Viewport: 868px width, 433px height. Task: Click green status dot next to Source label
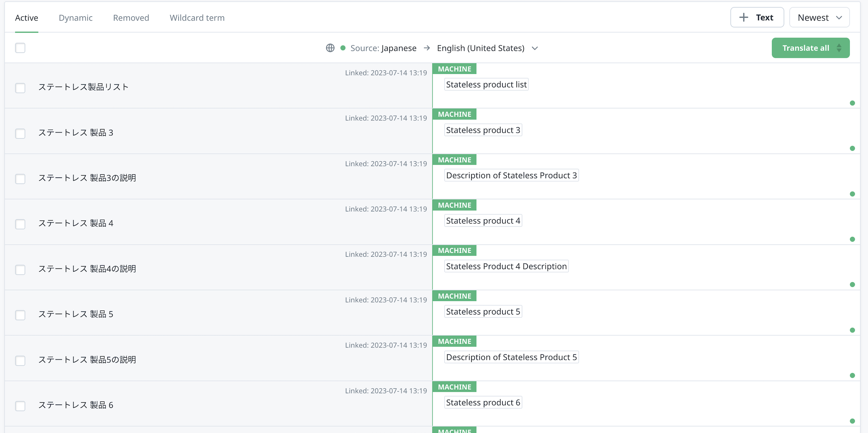coord(343,48)
